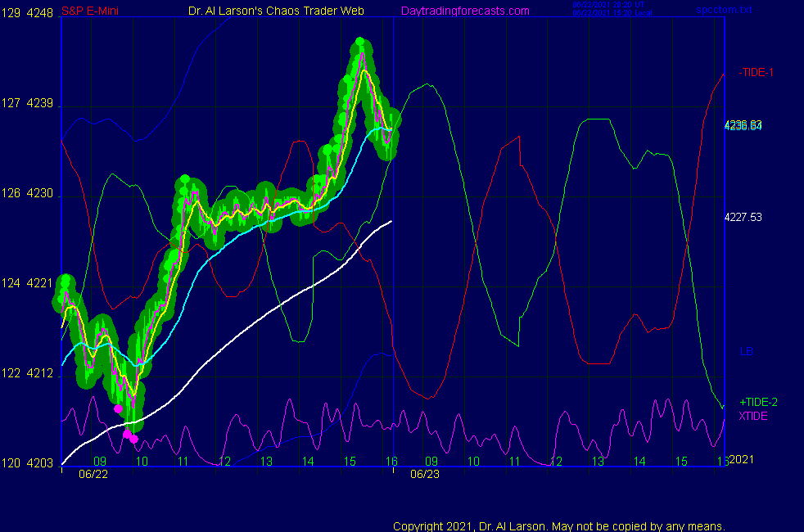Viewport: 804px width, 532px height.
Task: Click the Daytradingforecasts.com link text
Action: coord(465,11)
